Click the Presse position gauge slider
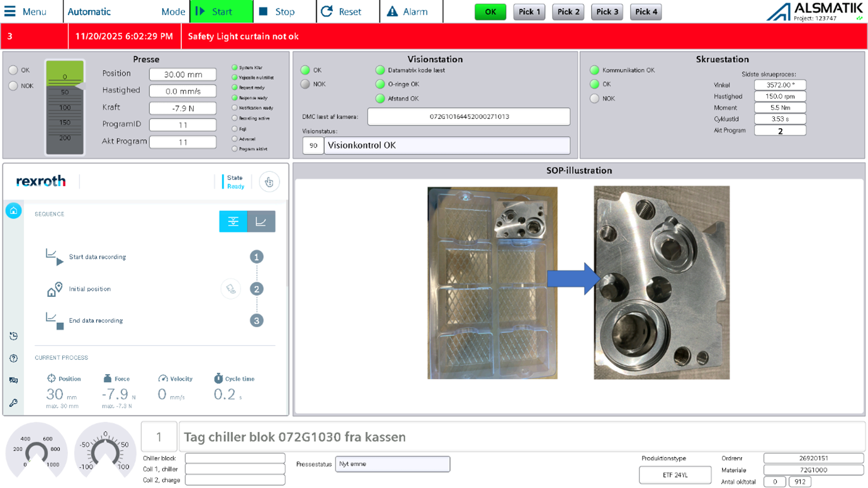868x488 pixels. (x=65, y=108)
